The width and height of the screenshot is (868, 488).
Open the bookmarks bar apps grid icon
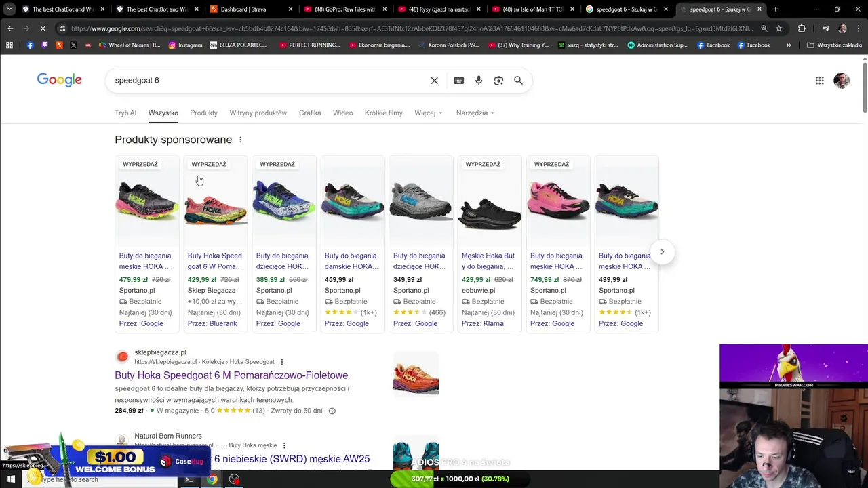(x=9, y=45)
